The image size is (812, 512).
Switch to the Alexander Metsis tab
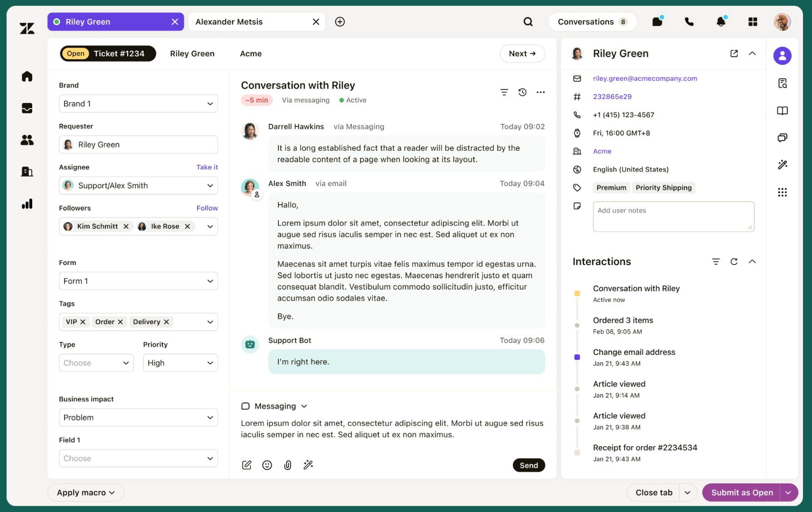257,22
